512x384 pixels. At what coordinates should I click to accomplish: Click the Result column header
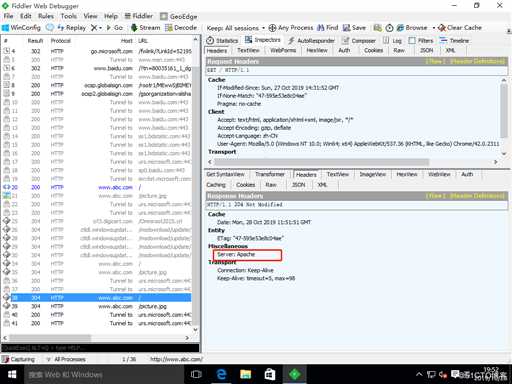coord(35,41)
